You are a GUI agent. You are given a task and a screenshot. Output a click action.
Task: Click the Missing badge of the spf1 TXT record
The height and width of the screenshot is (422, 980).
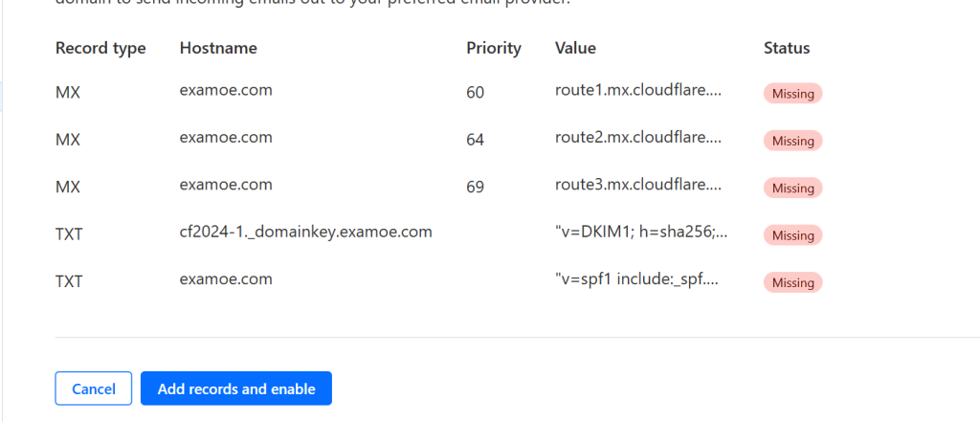tap(792, 282)
